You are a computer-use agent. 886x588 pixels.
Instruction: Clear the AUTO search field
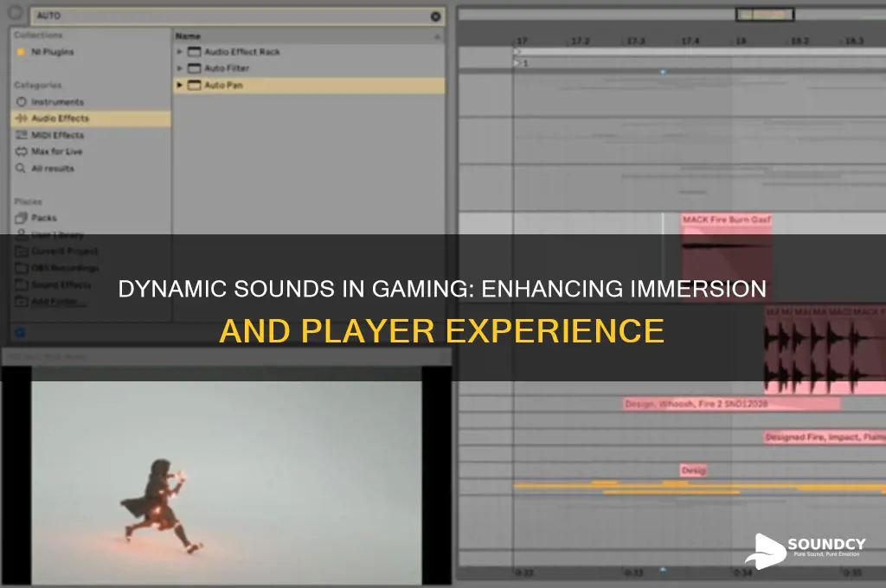435,16
